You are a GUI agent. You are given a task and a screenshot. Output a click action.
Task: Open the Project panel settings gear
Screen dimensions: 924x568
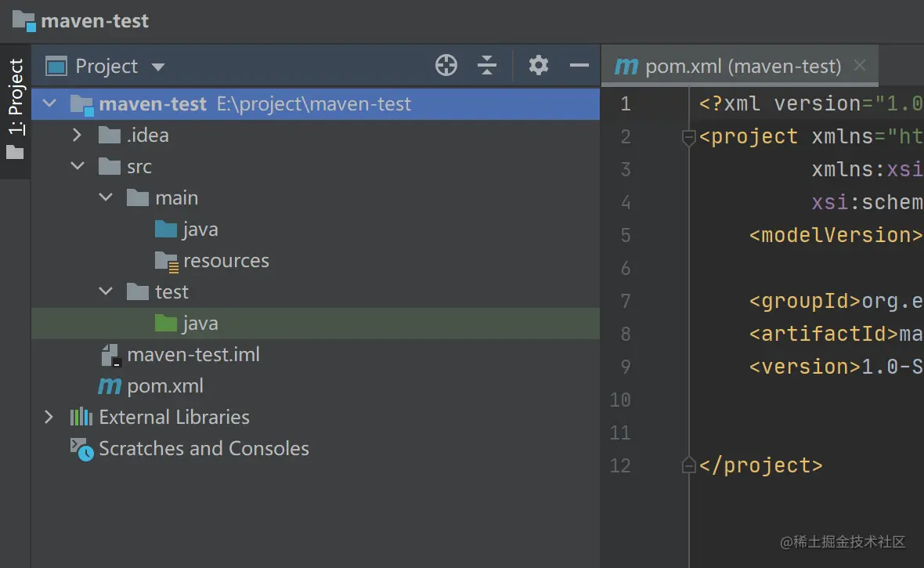pos(538,66)
